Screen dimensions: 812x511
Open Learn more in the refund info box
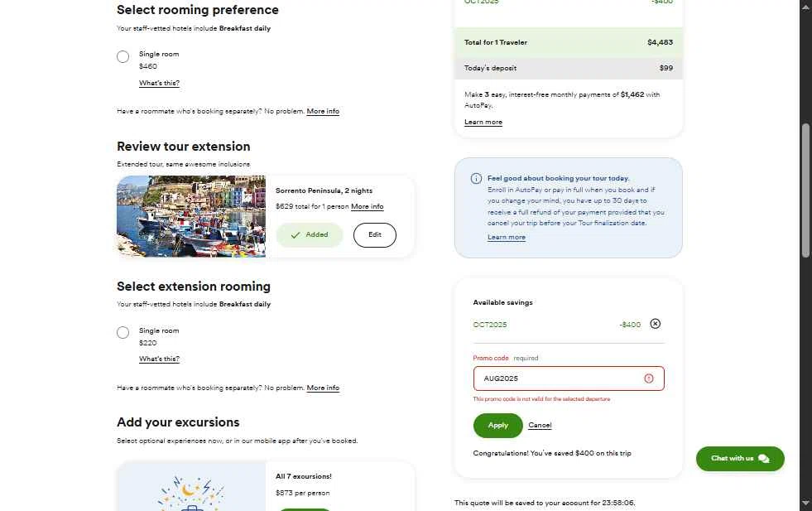[x=507, y=237]
